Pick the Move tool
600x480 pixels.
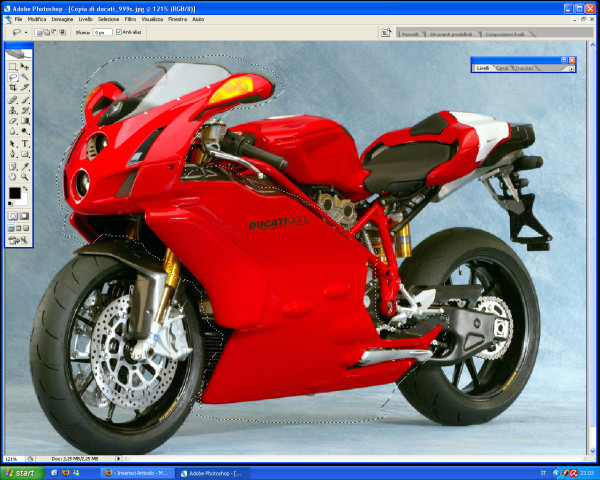click(x=25, y=66)
